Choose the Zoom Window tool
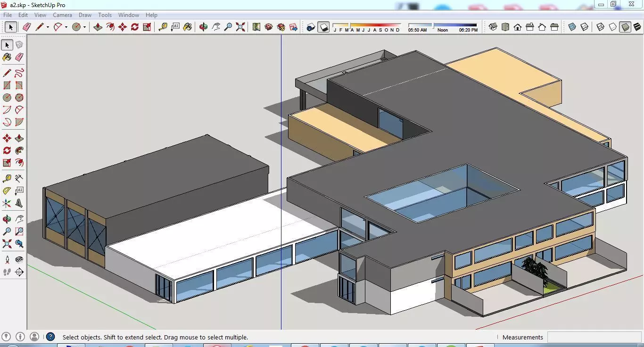 click(x=19, y=231)
